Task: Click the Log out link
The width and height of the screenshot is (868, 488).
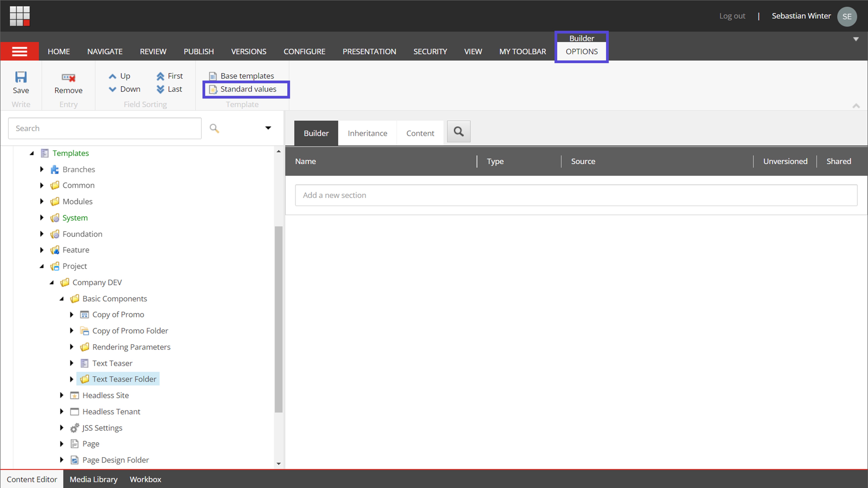Action: pos(732,16)
